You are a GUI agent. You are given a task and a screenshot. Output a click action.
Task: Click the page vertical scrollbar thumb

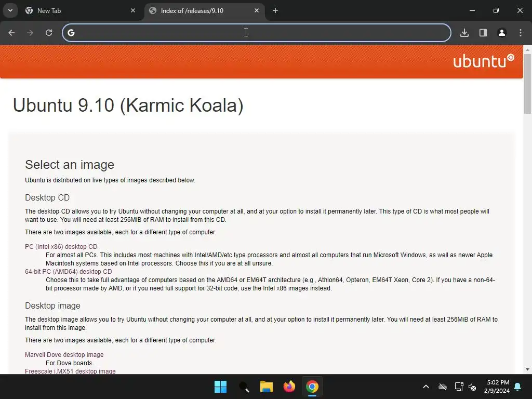(528, 84)
